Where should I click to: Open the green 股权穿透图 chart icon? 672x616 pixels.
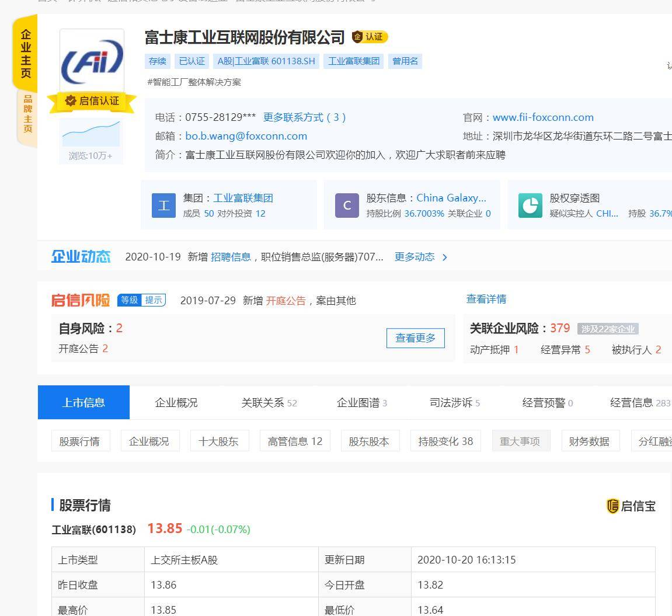[x=529, y=205]
